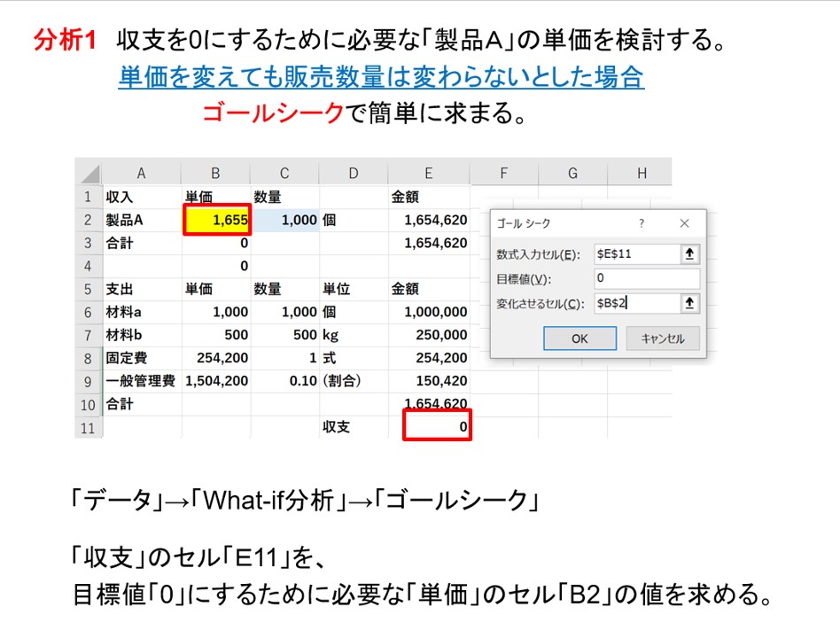Select column B header
The height and width of the screenshot is (638, 840).
point(215,173)
